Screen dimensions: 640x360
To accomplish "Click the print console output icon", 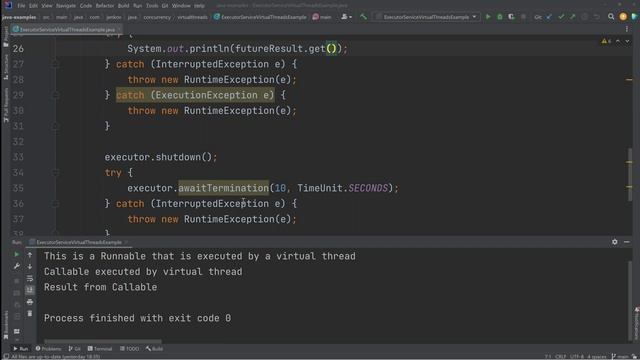I will tap(30, 302).
